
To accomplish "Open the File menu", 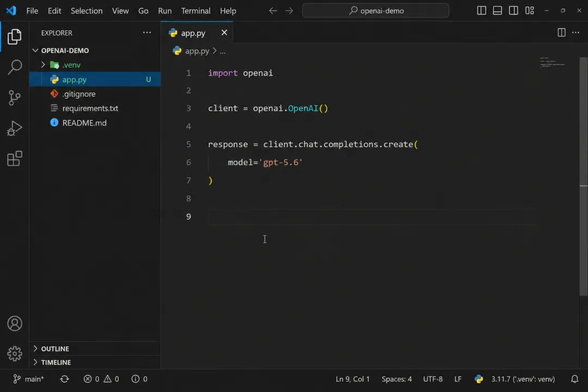I will click(x=32, y=10).
